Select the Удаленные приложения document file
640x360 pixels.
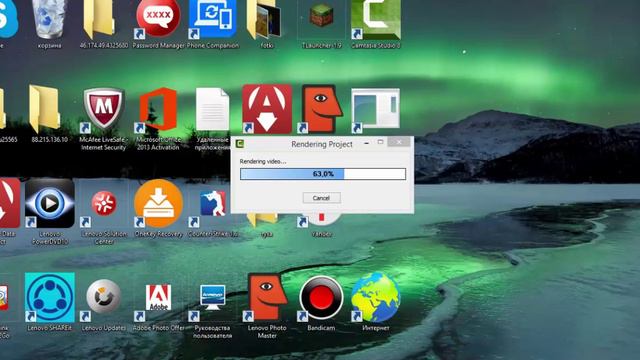[212, 109]
